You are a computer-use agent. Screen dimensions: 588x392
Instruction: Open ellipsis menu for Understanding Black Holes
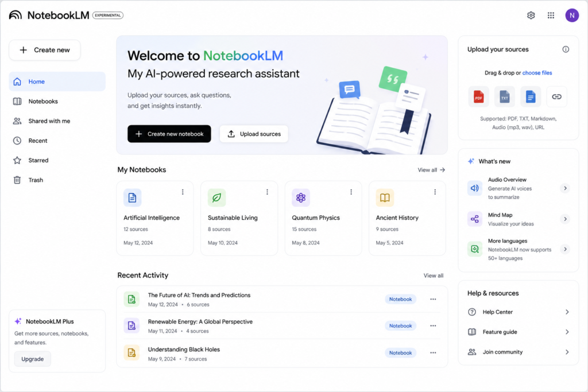pyautogui.click(x=433, y=352)
